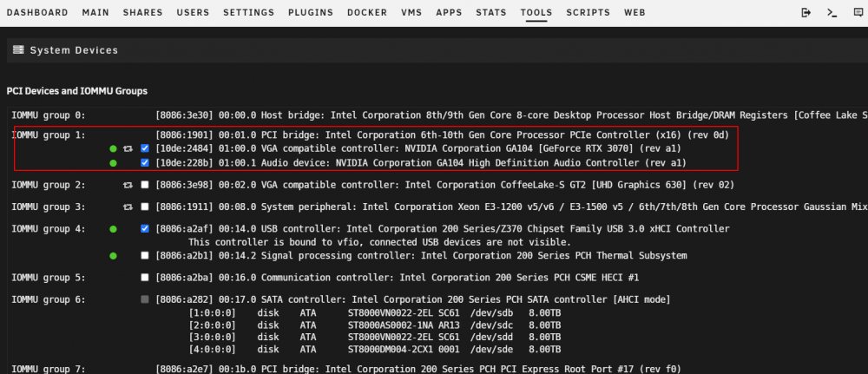Click the greyed SATA controller checkbox
Screen dimensions: 868x374
(x=145, y=299)
